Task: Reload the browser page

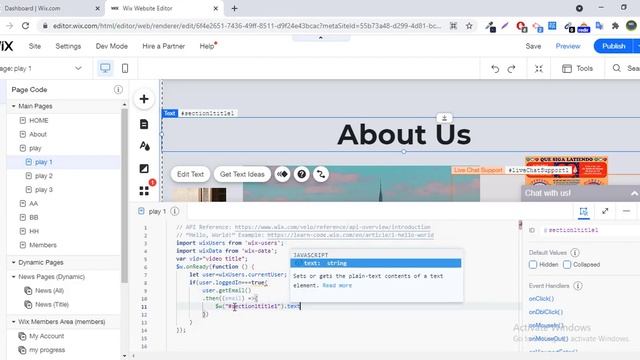Action: click(26, 26)
